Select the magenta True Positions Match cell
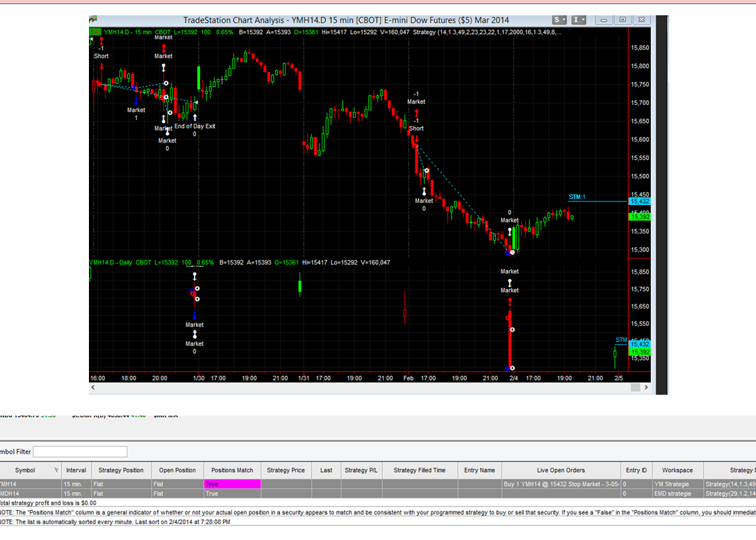Screen dimensions: 756x540 coord(232,484)
